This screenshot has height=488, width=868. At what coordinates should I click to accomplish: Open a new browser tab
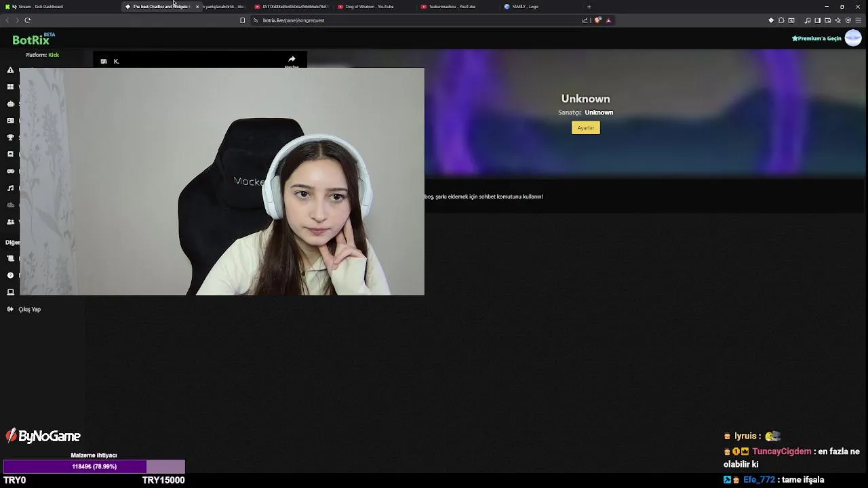coord(589,7)
